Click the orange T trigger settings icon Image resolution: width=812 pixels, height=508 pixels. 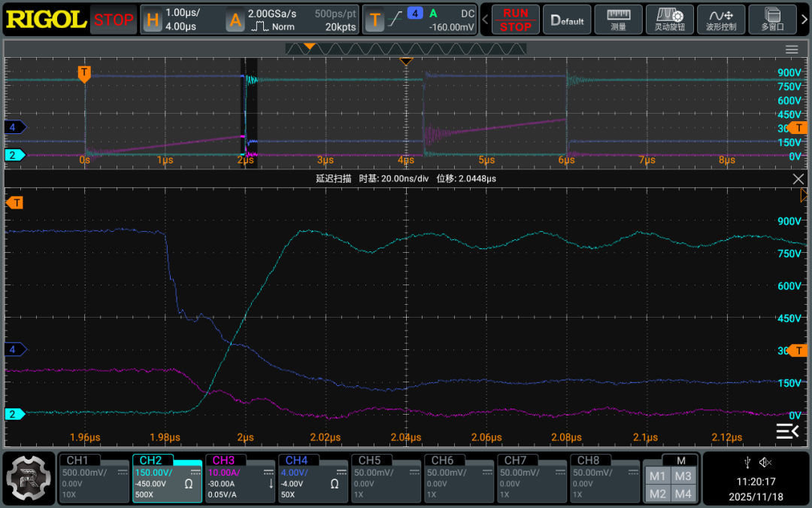point(374,20)
